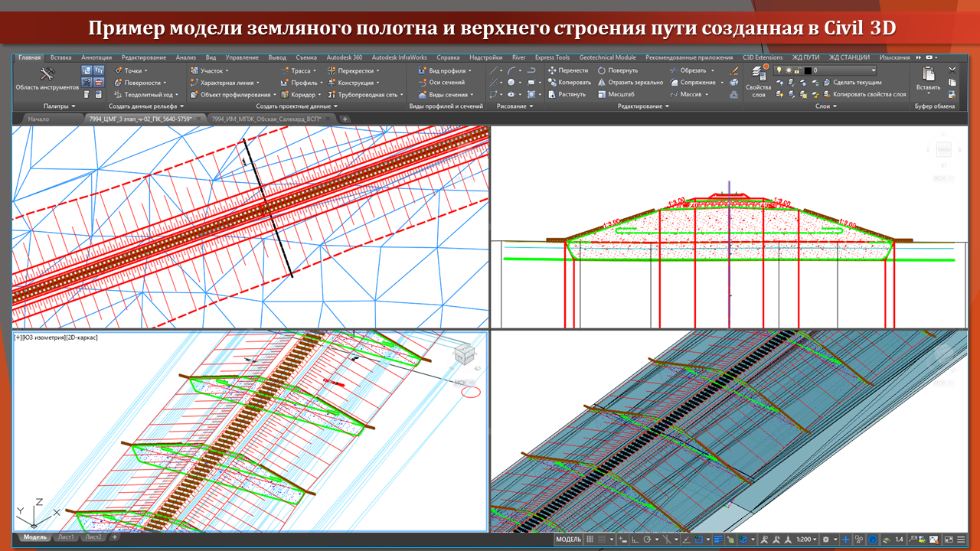The width and height of the screenshot is (980, 551).
Task: Toggle layer lock icon in layer list
Action: click(x=798, y=70)
